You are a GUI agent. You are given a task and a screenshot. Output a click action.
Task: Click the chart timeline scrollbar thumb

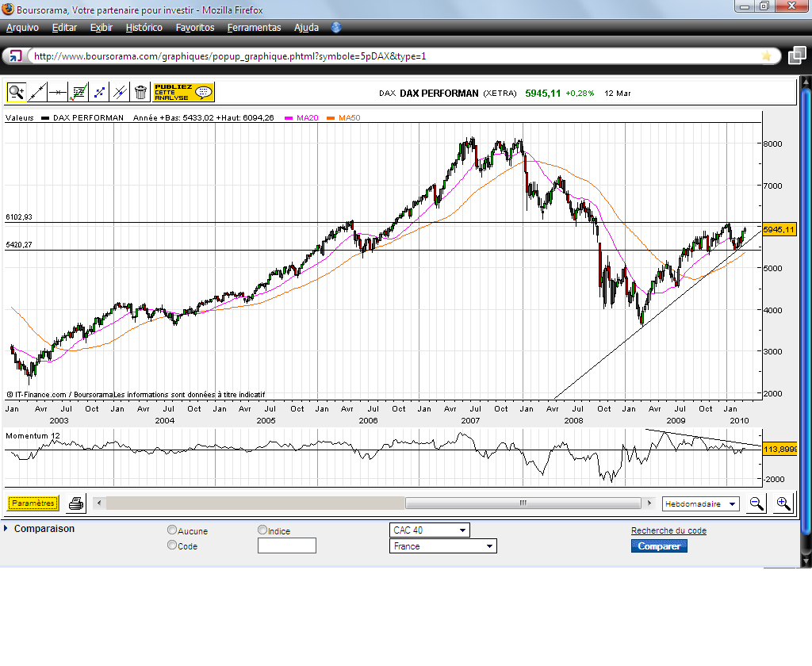pos(523,503)
